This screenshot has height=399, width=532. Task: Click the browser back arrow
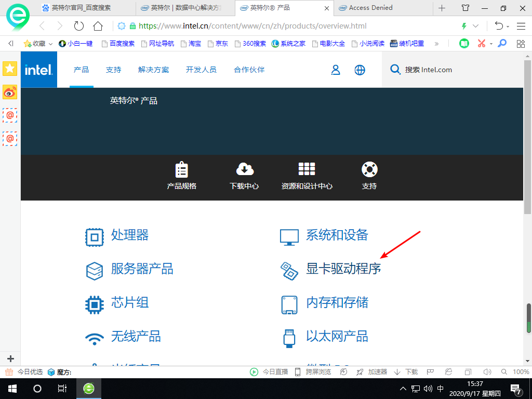(x=42, y=26)
